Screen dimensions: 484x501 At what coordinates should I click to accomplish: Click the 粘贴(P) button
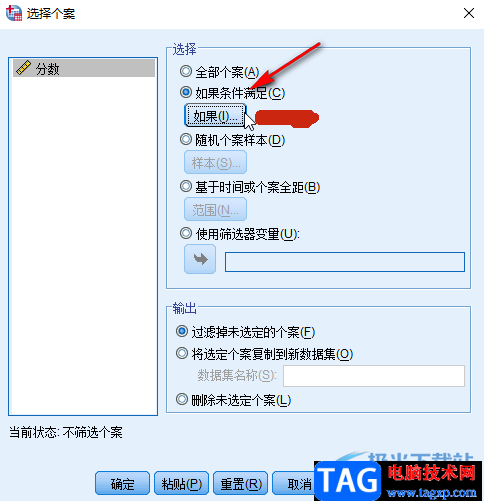(x=181, y=483)
